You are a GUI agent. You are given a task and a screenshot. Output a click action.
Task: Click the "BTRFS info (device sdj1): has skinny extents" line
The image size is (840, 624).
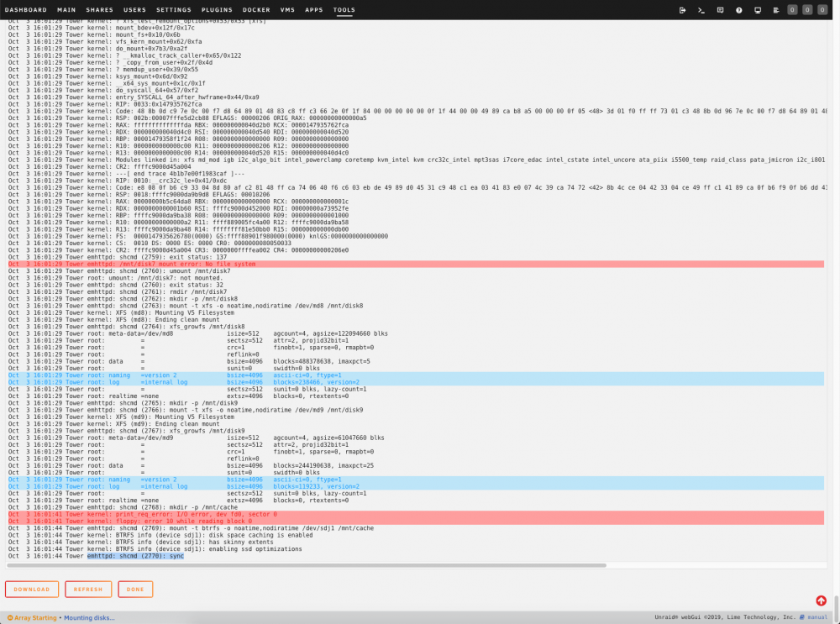point(140,542)
